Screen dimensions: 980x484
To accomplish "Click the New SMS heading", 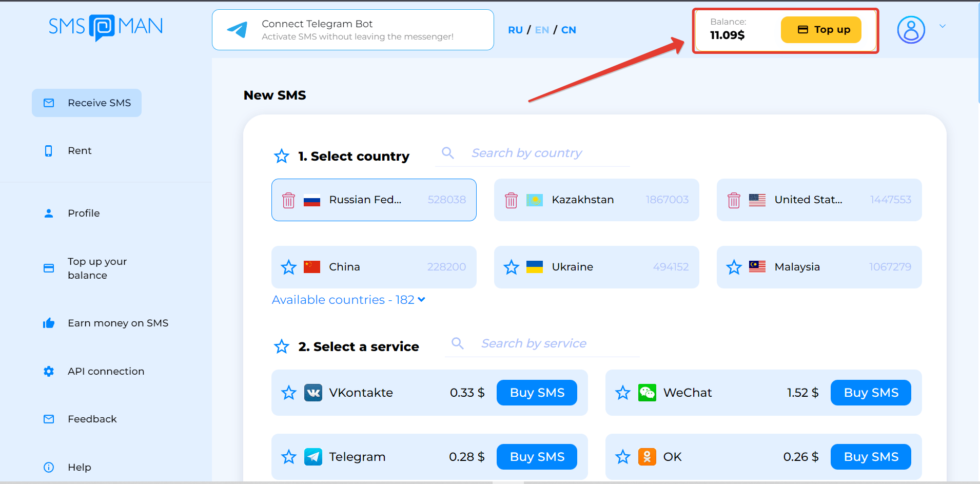I will [275, 95].
